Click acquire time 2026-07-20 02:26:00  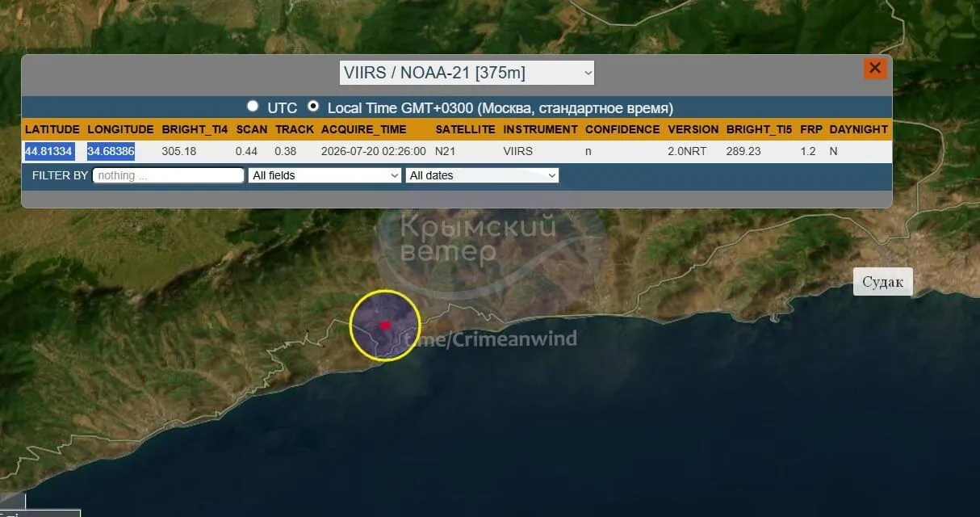click(373, 151)
